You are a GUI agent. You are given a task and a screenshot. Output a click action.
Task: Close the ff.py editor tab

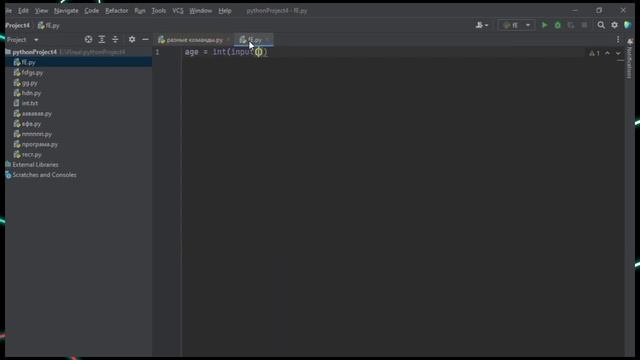(268, 40)
